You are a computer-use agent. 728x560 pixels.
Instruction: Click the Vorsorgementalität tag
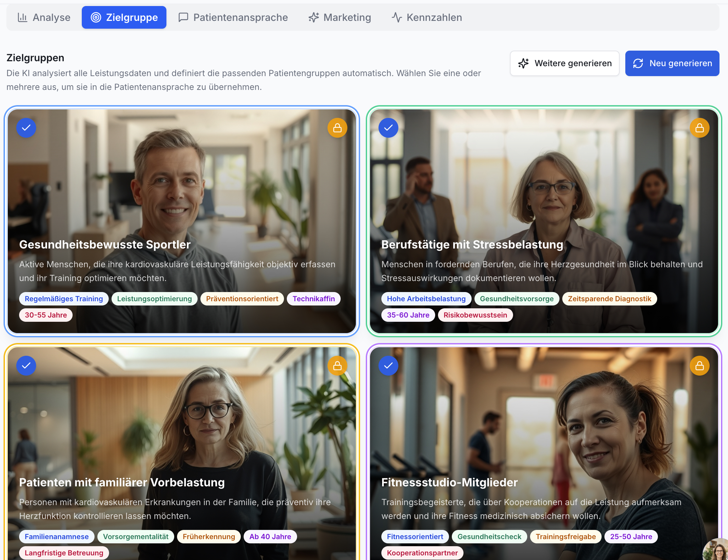tap(136, 537)
